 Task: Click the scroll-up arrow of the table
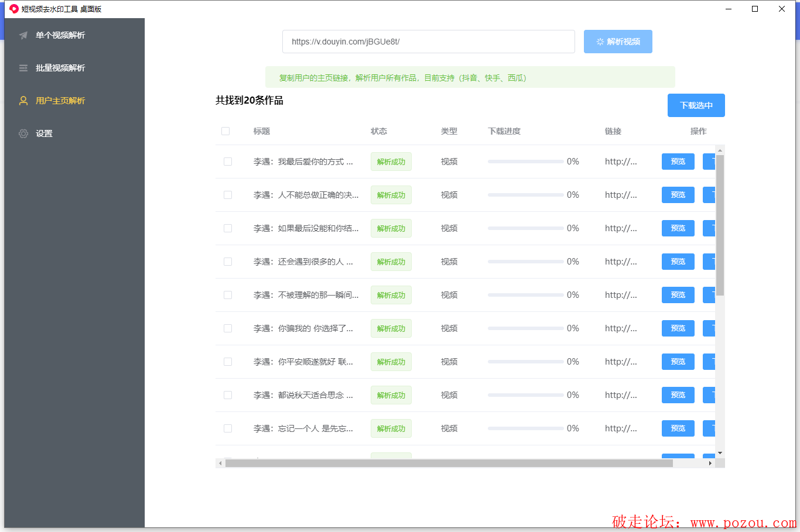click(720, 150)
